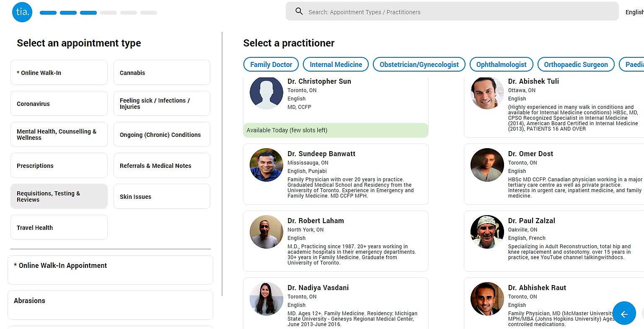644x329 pixels.
Task: Open Dr. Robert Laham's profile photo
Action: click(266, 232)
